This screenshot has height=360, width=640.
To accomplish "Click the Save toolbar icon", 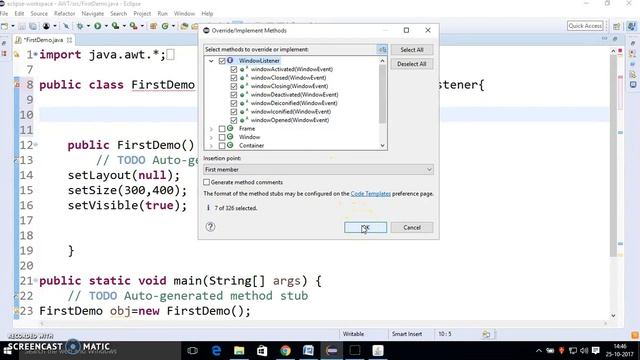I will (x=22, y=26).
